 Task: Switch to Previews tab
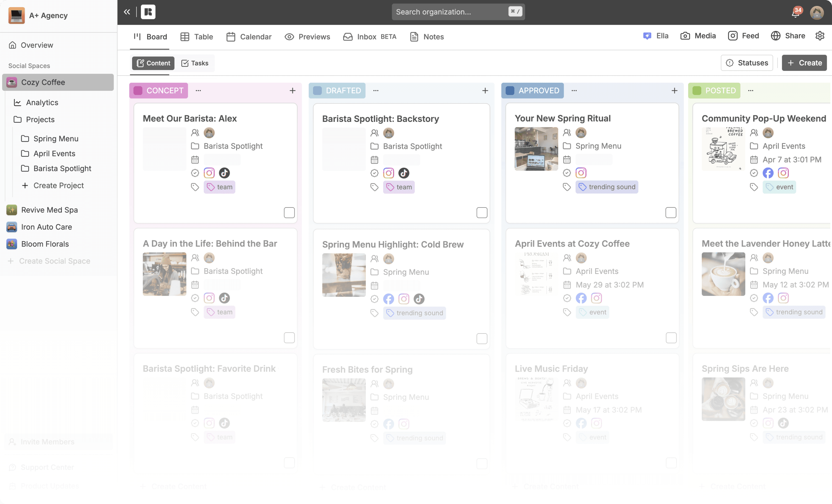(307, 37)
